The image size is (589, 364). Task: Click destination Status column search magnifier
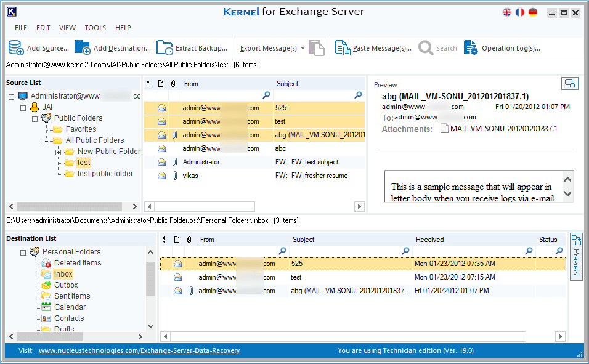(x=559, y=251)
